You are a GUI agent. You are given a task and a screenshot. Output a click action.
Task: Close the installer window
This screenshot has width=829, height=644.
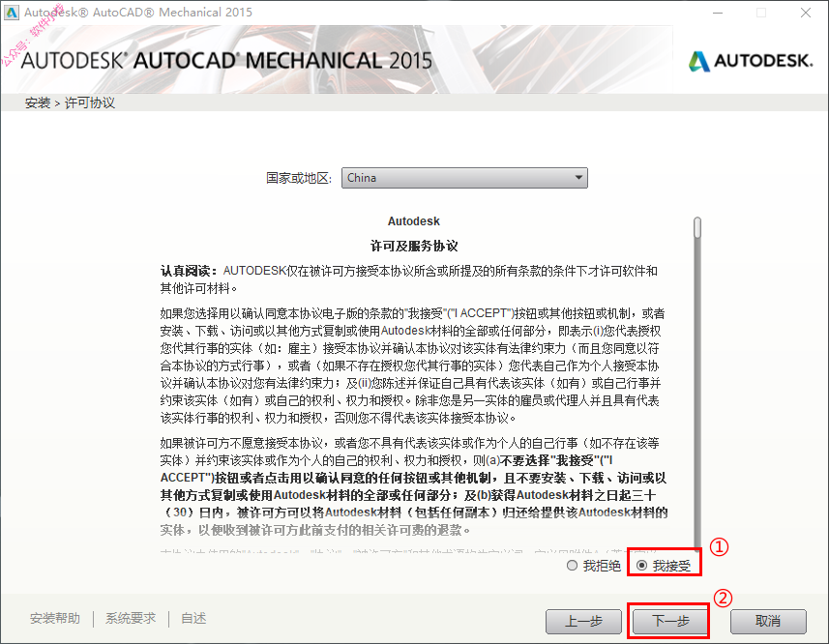tap(805, 13)
